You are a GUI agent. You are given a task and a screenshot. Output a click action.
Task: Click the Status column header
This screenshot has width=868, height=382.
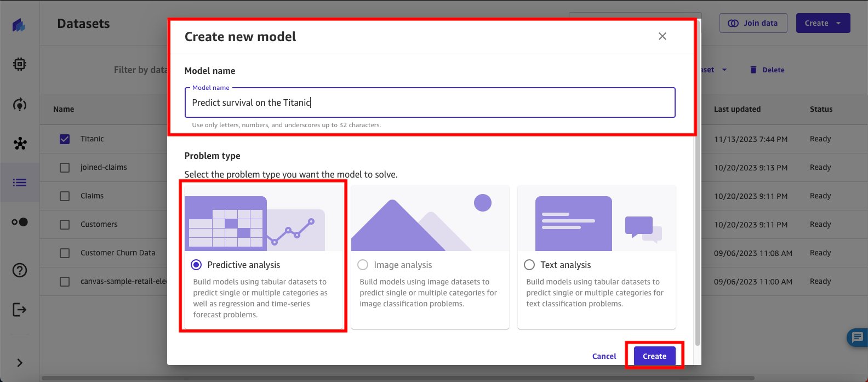point(821,109)
